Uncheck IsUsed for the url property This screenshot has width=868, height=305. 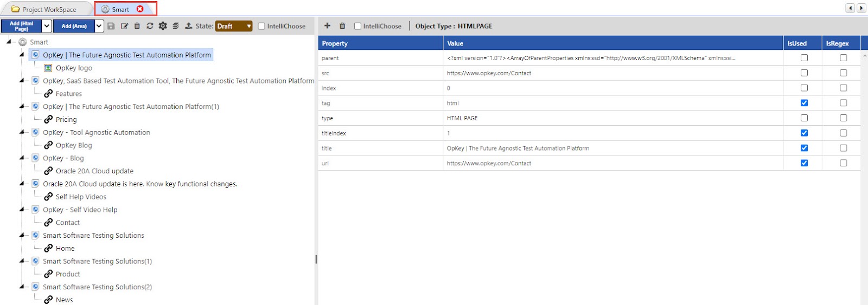(x=804, y=163)
